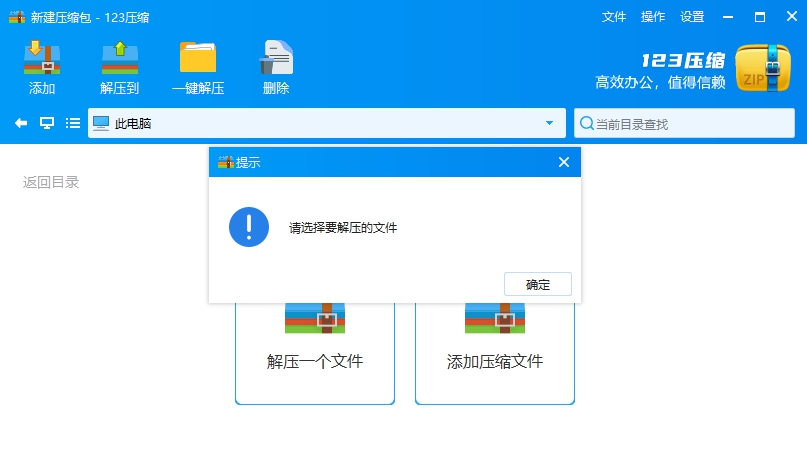Close the 123压缩 main window
Image resolution: width=807 pixels, height=450 pixels.
tap(792, 16)
